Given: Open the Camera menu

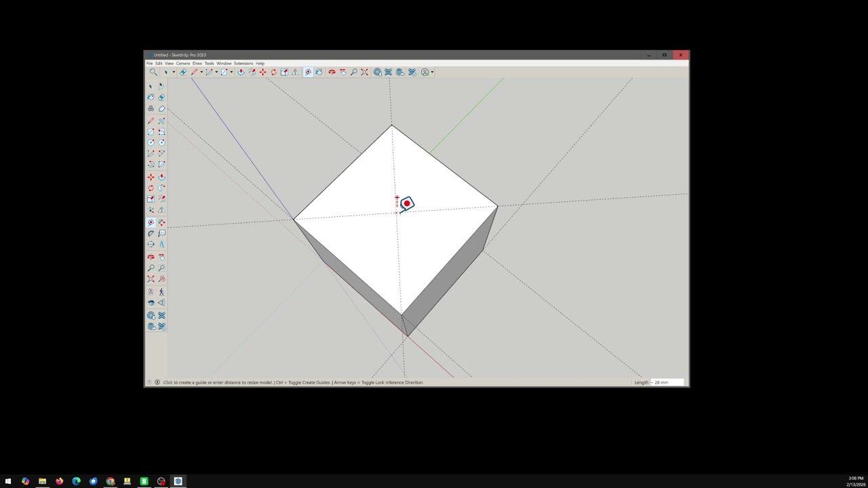Looking at the screenshot, I should pos(183,63).
